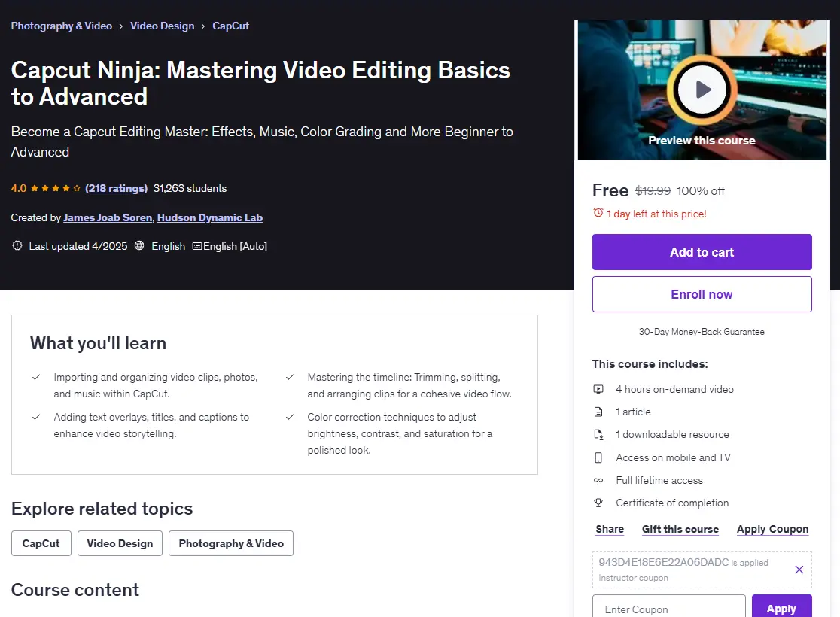Click the $19.99 original price
Viewport: 840px width, 617px height.
(653, 190)
